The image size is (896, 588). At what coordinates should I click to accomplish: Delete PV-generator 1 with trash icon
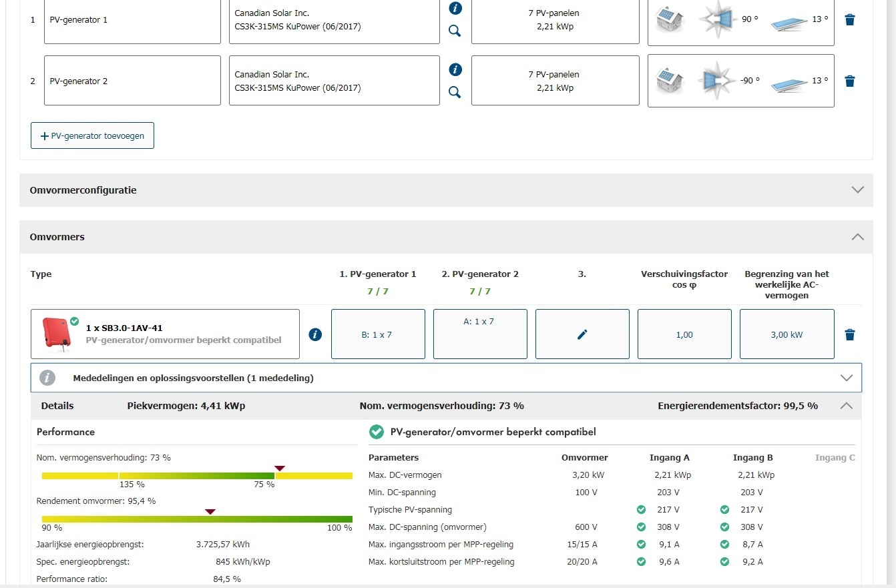tap(849, 20)
